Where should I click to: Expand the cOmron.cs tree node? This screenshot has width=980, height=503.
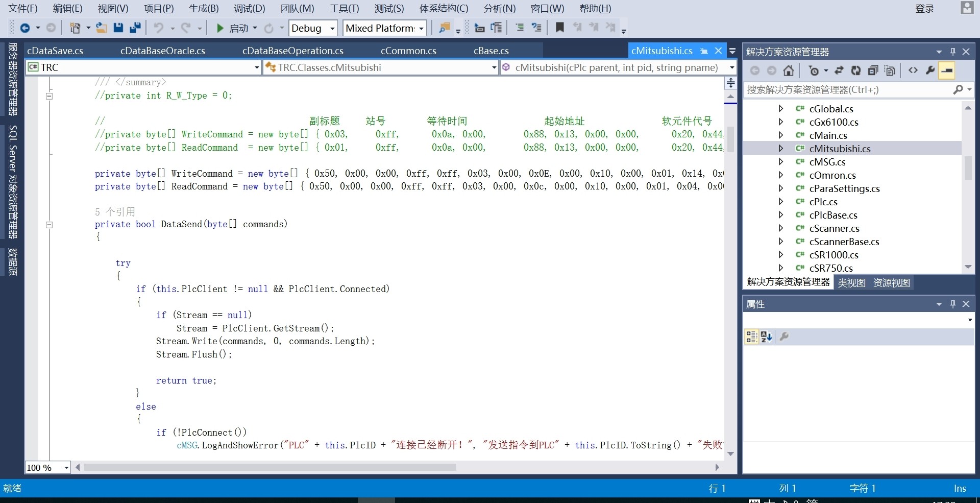point(780,175)
